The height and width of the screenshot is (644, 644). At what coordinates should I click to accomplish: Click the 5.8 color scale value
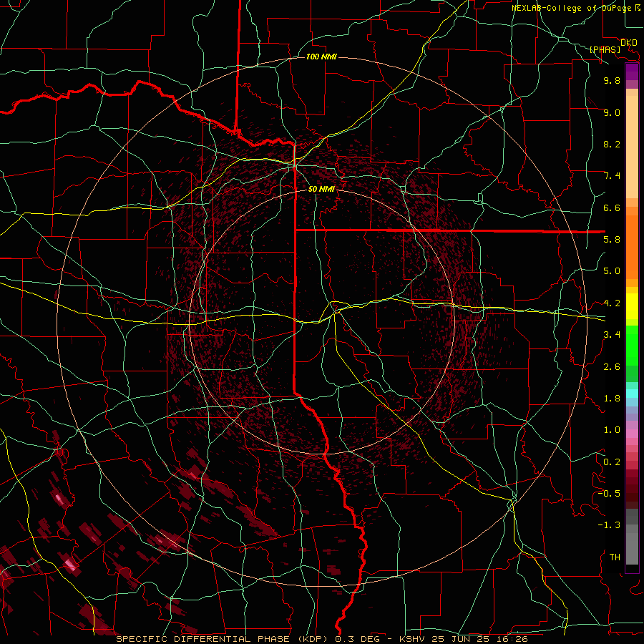point(612,239)
